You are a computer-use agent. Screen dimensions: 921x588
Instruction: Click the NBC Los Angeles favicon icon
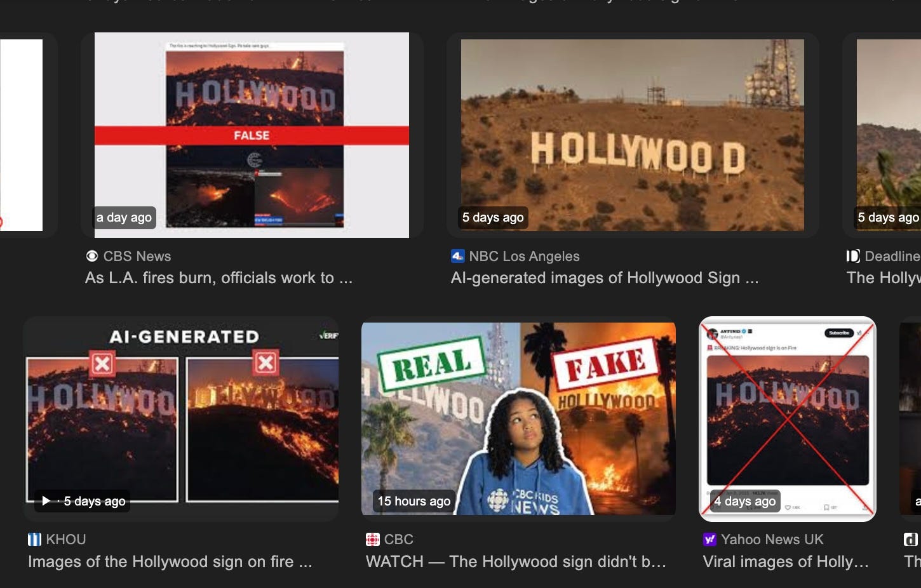pyautogui.click(x=458, y=256)
